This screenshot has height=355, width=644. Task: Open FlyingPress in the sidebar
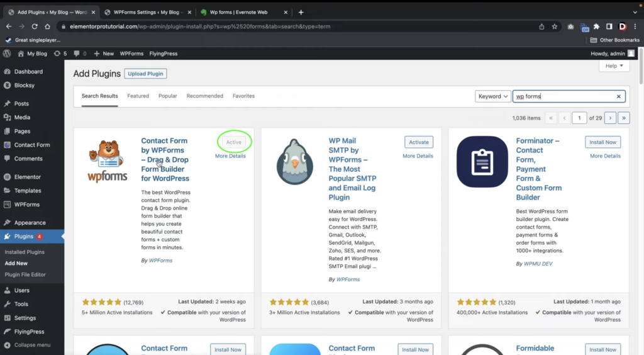point(29,332)
